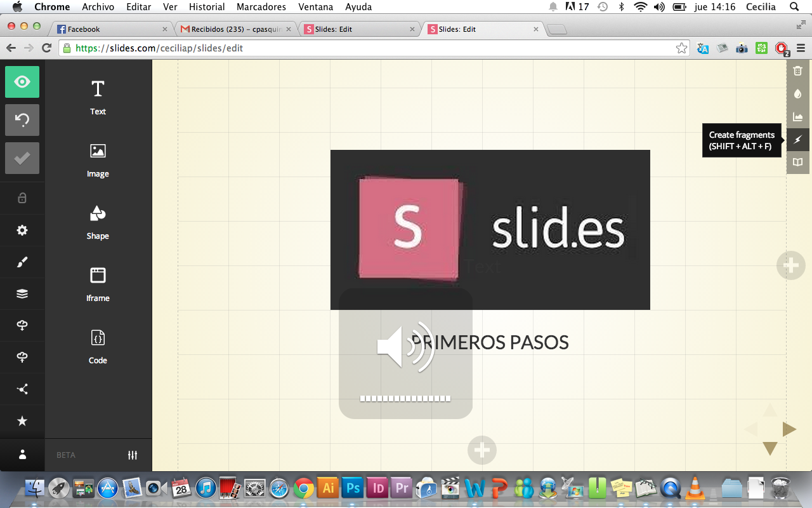The height and width of the screenshot is (508, 812).
Task: Select the slid.es logo image on slide
Action: pos(490,230)
